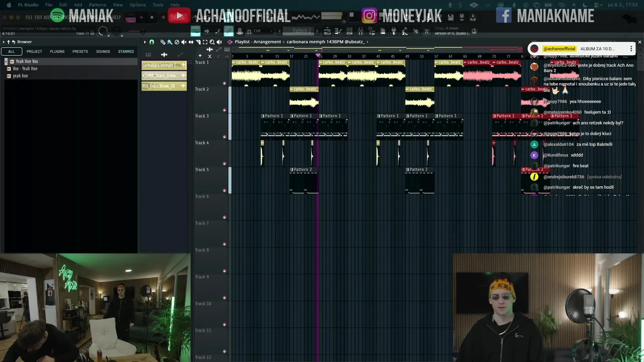The width and height of the screenshot is (644, 362).
Task: Toggle the pink Song mode switch
Action: [x=131, y=19]
